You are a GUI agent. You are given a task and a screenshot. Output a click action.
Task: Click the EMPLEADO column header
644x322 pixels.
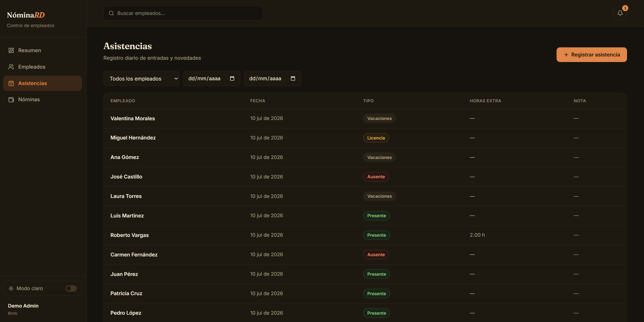(123, 101)
